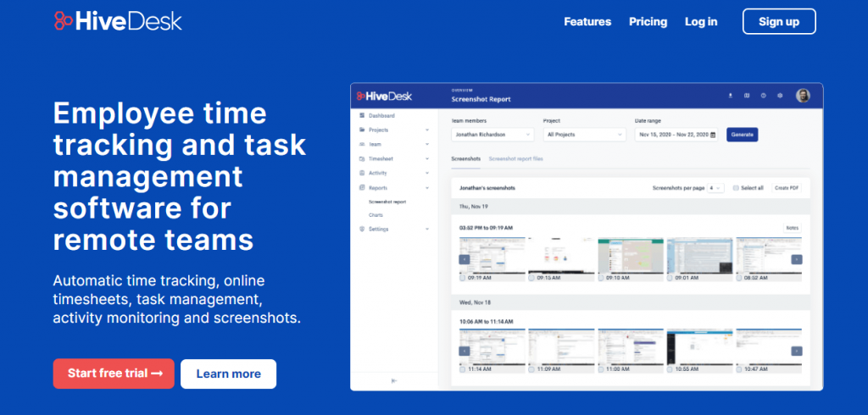Check the 11:09 AM screenshot checkbox
The image size is (868, 415).
pyautogui.click(x=531, y=369)
